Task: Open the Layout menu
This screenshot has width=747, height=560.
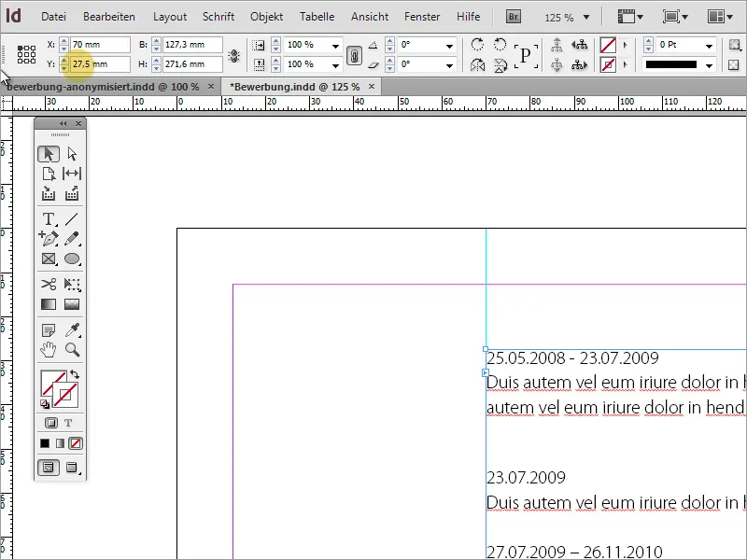Action: tap(170, 17)
